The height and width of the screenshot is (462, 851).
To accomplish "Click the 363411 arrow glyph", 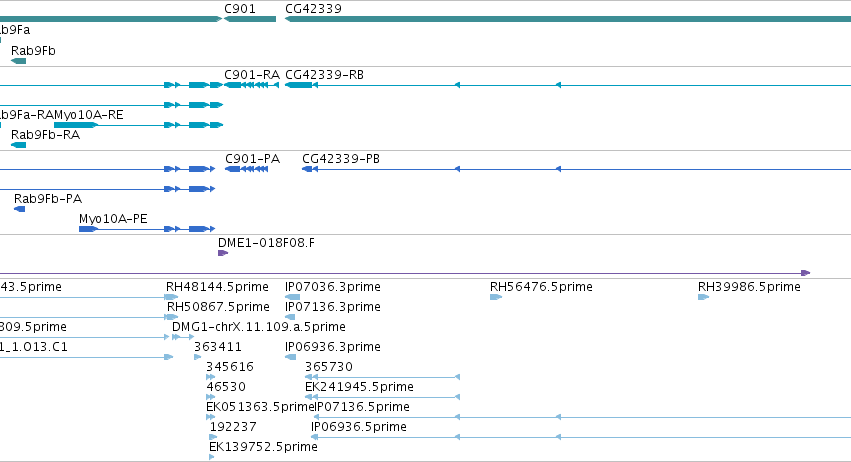I will [198, 357].
